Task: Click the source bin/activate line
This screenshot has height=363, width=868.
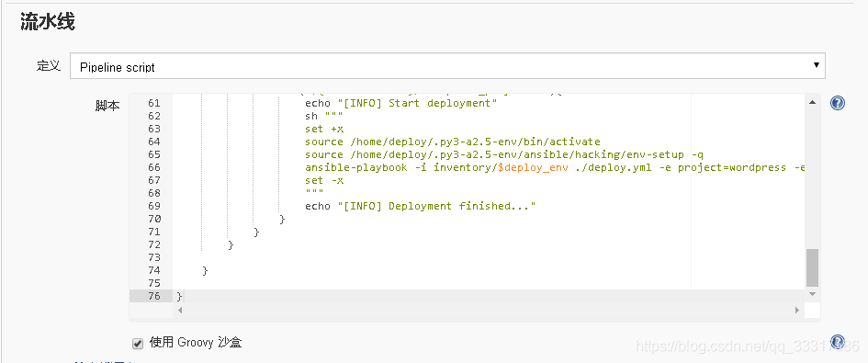Action: (x=452, y=142)
